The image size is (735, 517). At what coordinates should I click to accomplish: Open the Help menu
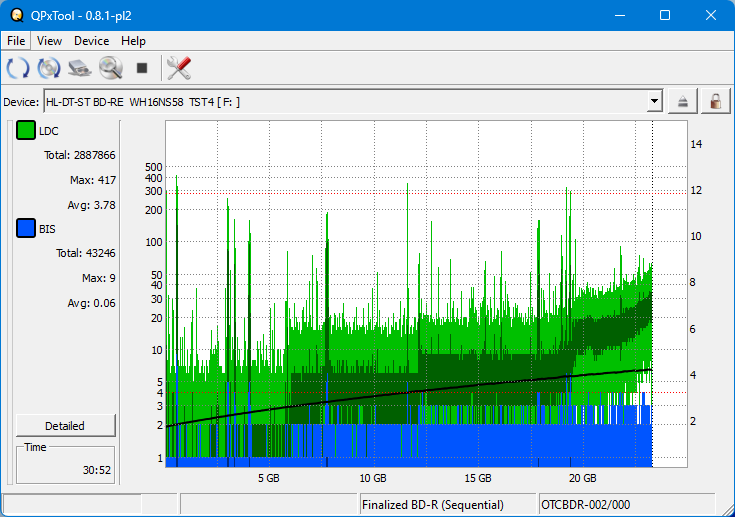pyautogui.click(x=133, y=41)
